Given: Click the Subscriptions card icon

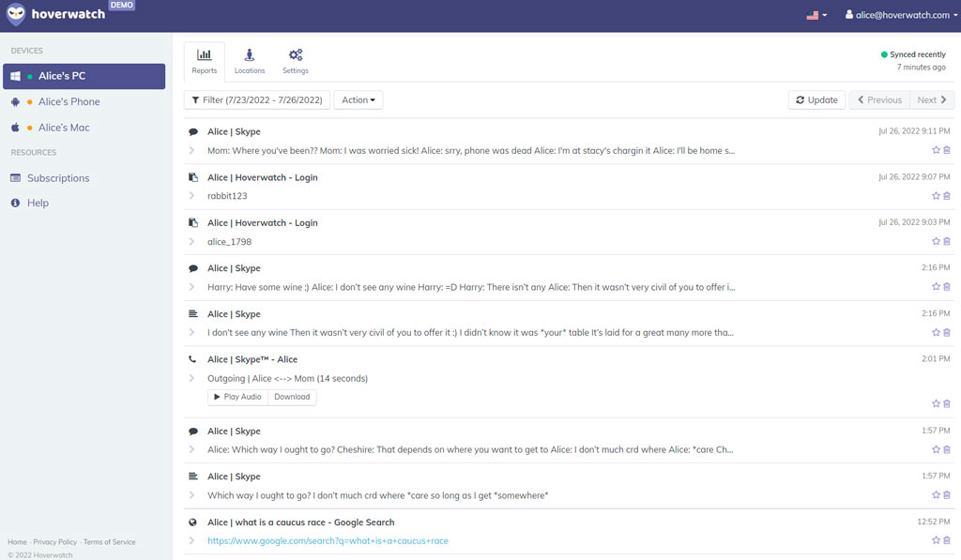Looking at the screenshot, I should [15, 178].
